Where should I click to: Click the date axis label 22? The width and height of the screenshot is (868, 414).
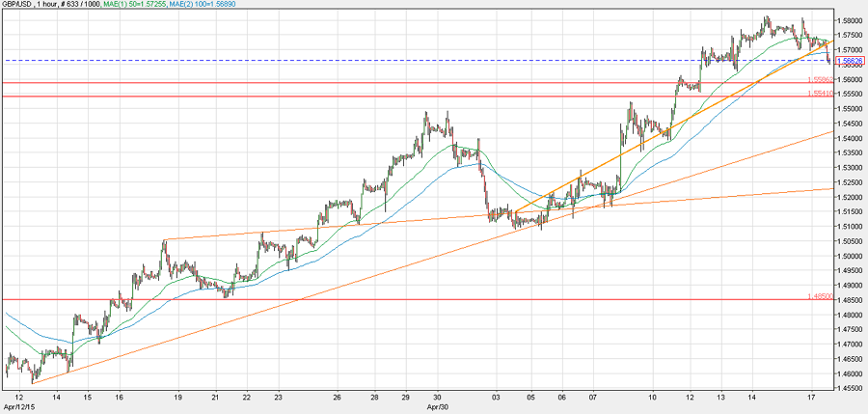[x=248, y=398]
